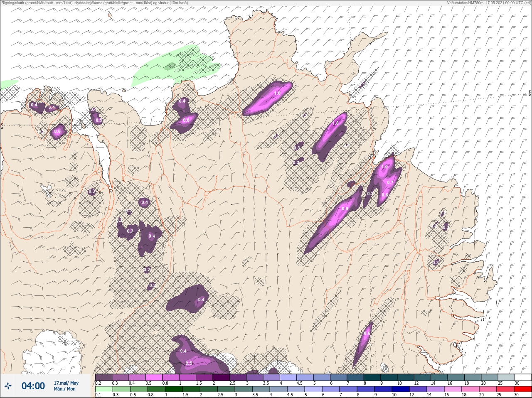Click the 0.7 precipitation value on the map

click(390, 182)
